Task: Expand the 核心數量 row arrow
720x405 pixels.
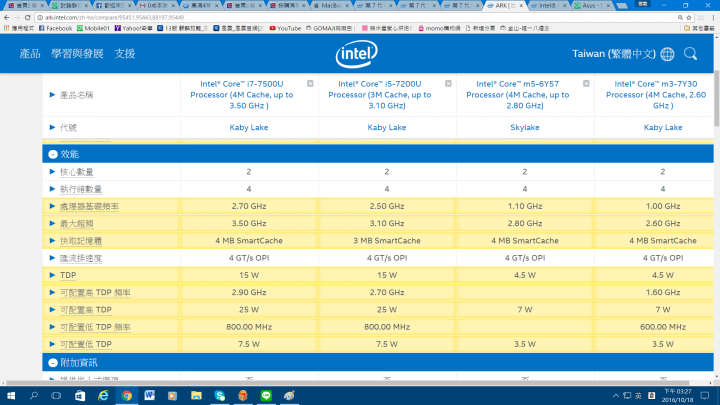Action: tap(52, 172)
